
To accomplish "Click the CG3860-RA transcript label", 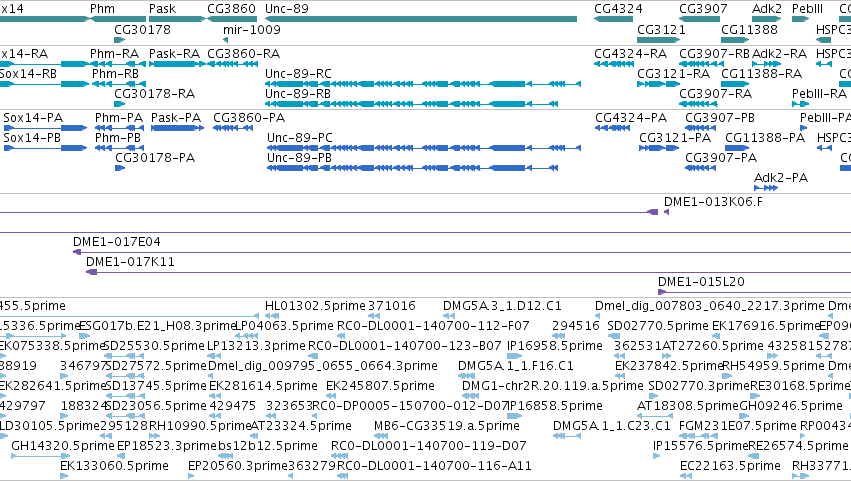I will coord(244,54).
